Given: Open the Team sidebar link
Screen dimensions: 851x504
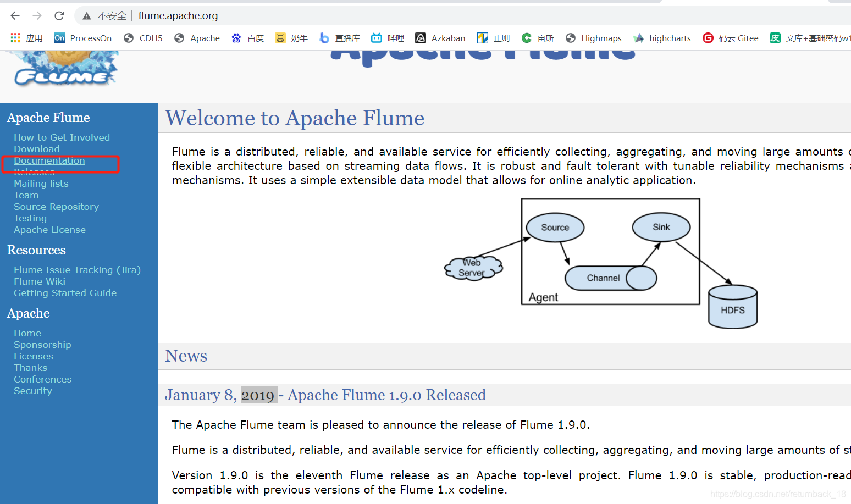Looking at the screenshot, I should point(26,195).
